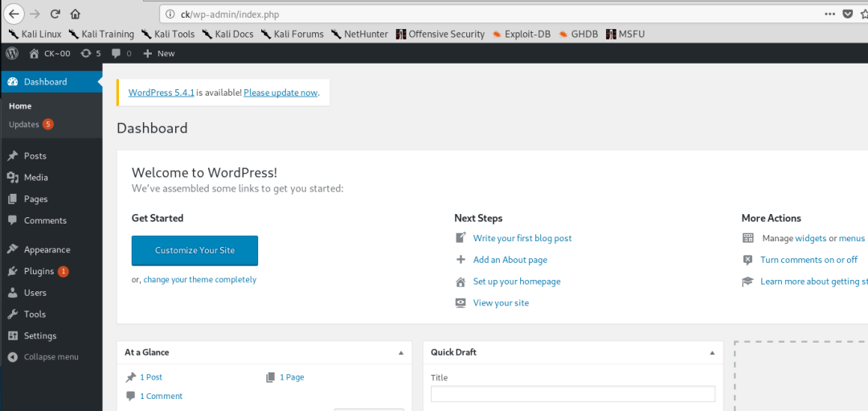Click the Tools wrench icon in sidebar
The width and height of the screenshot is (868, 411).
(x=13, y=314)
